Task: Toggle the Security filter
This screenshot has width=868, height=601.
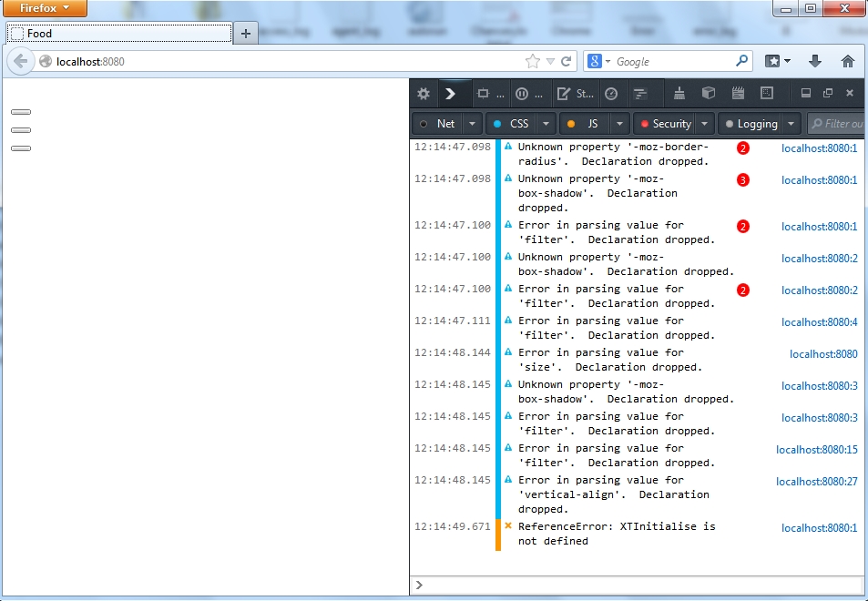Action: [x=664, y=124]
